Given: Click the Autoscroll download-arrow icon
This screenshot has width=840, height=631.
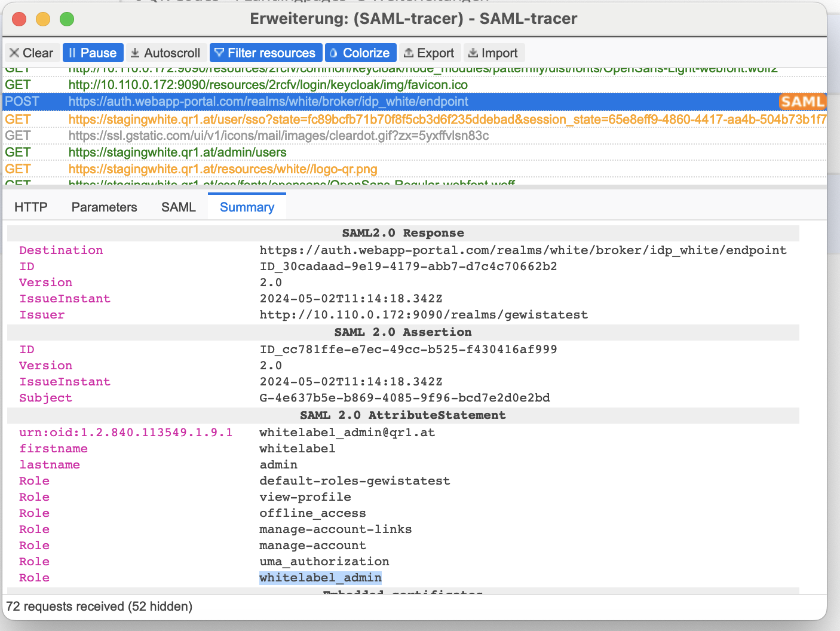Looking at the screenshot, I should tap(136, 53).
